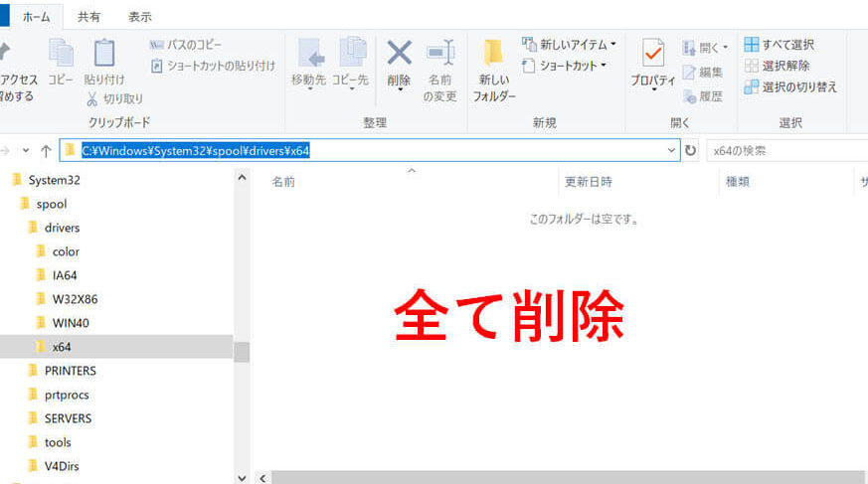Select the PRINTERS folder in the tree
The width and height of the screenshot is (868, 484).
point(70,371)
